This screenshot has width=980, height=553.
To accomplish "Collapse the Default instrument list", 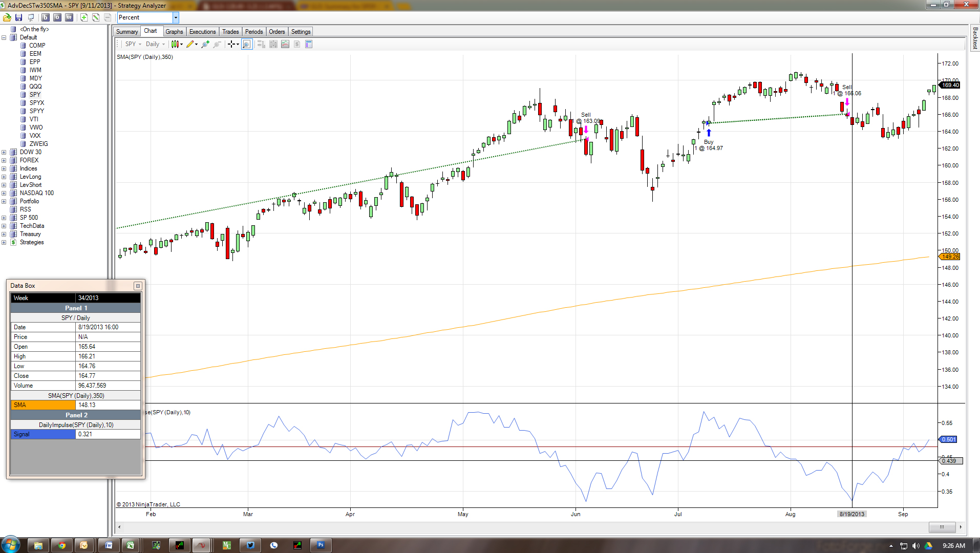I will (4, 37).
